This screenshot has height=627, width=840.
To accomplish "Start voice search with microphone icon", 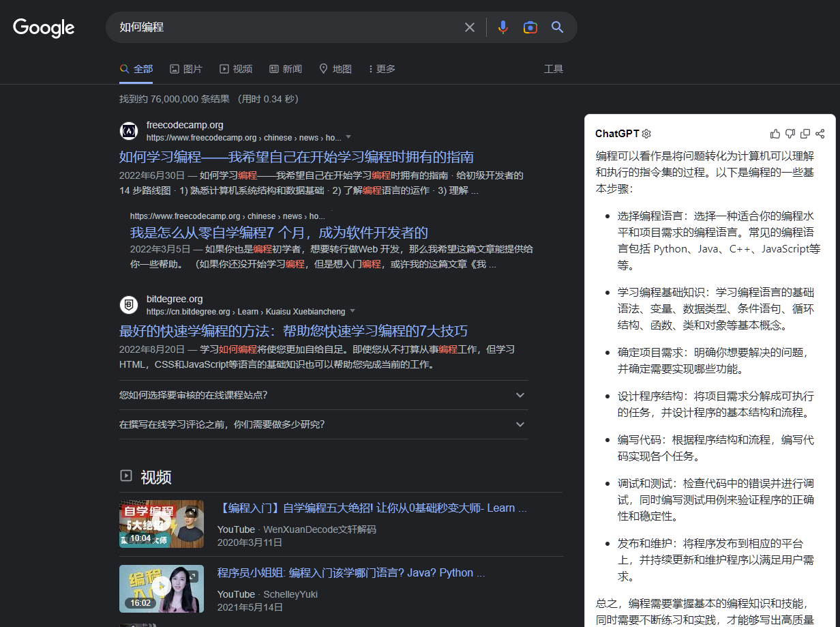I will [502, 27].
